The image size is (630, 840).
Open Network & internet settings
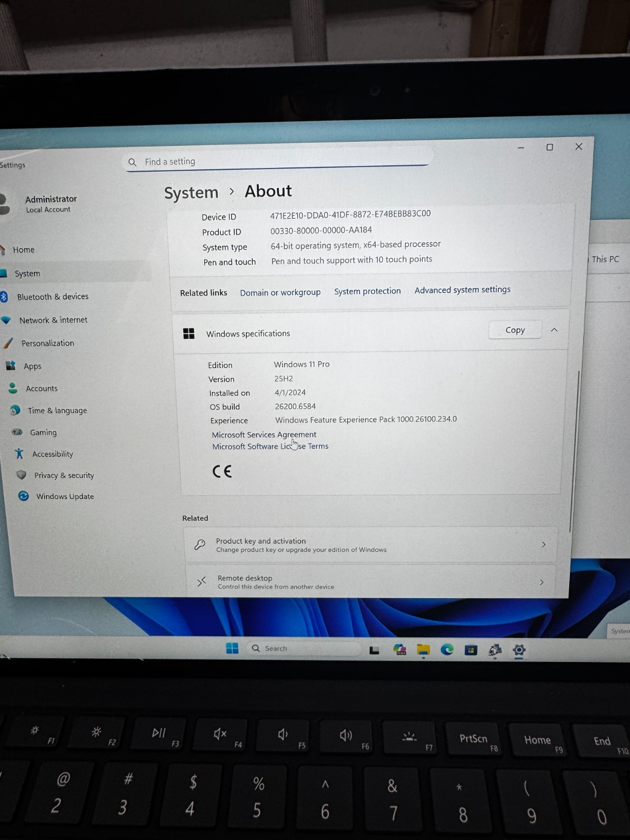coord(53,320)
